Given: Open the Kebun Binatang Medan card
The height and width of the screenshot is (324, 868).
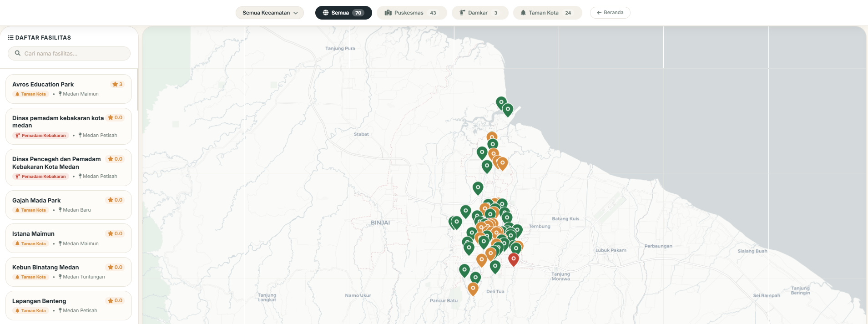Looking at the screenshot, I should click(x=69, y=272).
